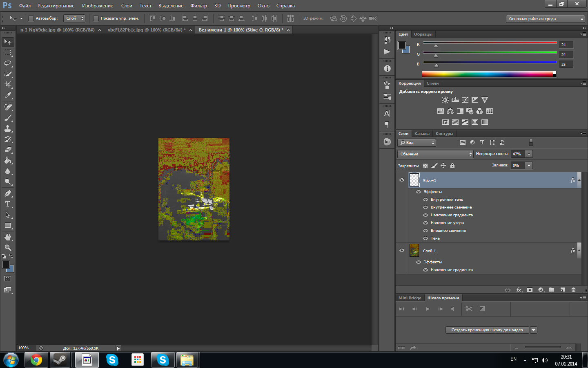Select the Hand tool
The width and height of the screenshot is (588, 368).
8,237
